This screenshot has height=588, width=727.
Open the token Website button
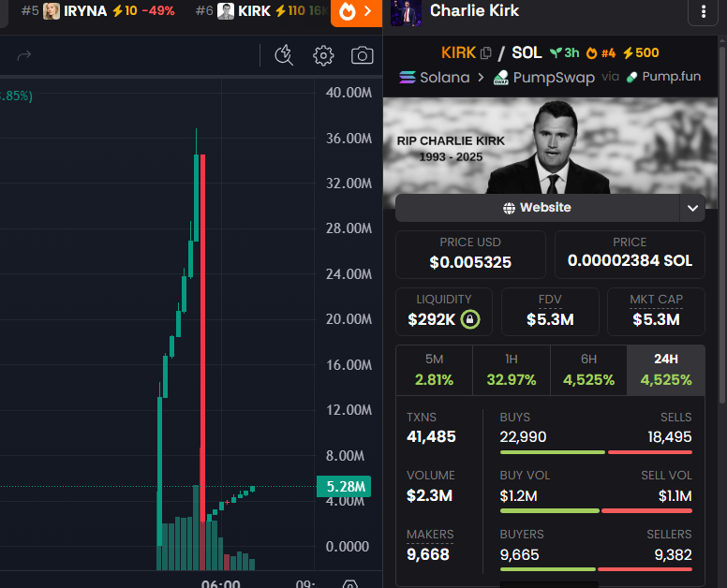(538, 208)
